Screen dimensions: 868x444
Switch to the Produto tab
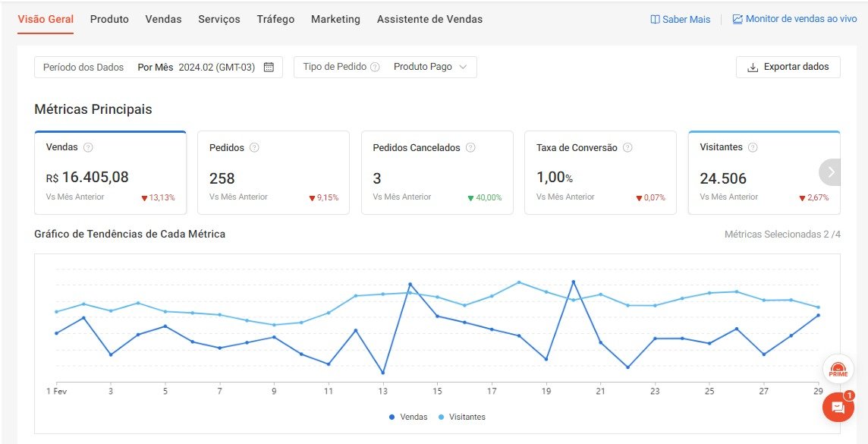tap(109, 20)
